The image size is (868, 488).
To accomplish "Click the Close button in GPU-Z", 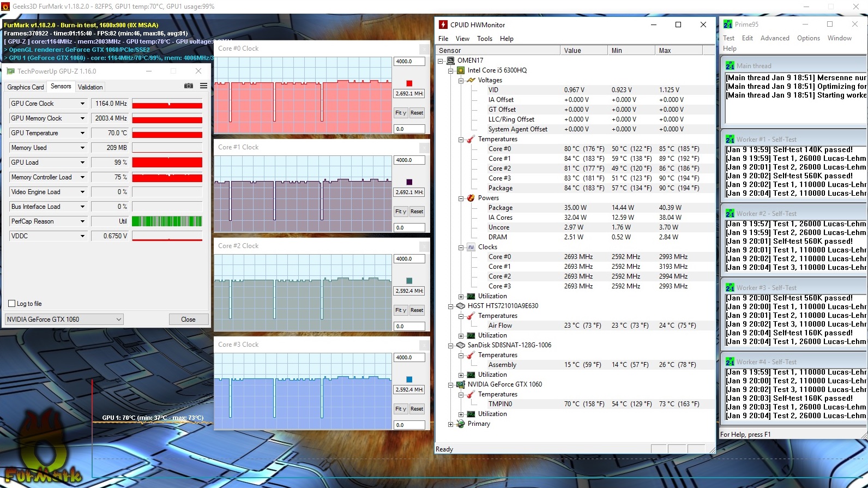I will pyautogui.click(x=188, y=320).
